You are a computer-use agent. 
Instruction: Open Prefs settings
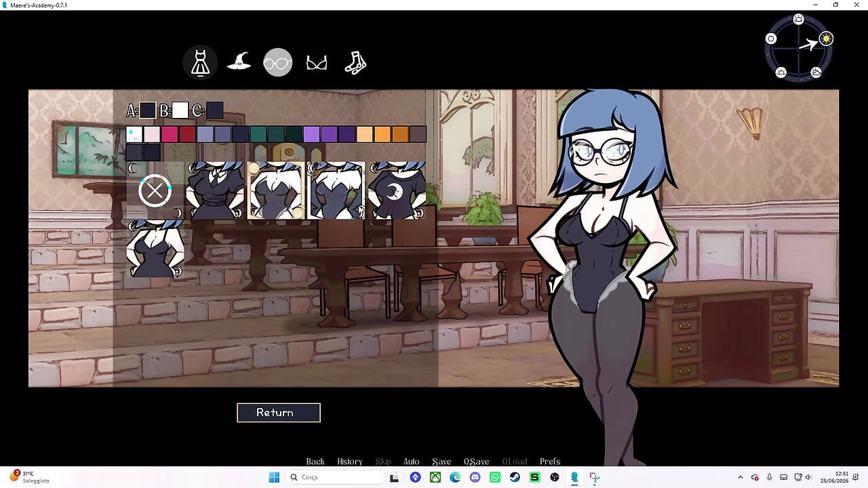tap(550, 462)
